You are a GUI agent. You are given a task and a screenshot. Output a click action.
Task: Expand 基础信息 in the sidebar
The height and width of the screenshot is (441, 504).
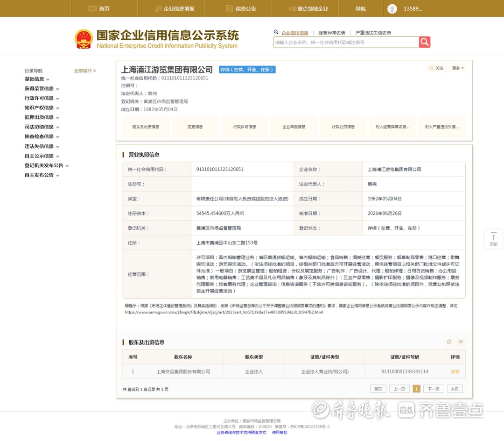pos(37,79)
